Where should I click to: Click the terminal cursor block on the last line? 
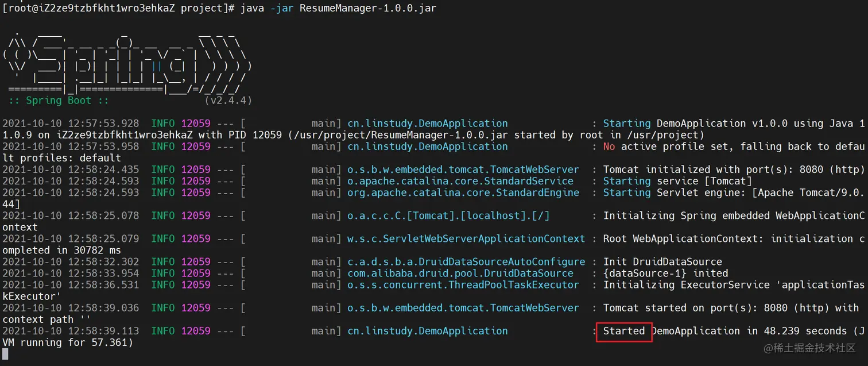(6, 354)
